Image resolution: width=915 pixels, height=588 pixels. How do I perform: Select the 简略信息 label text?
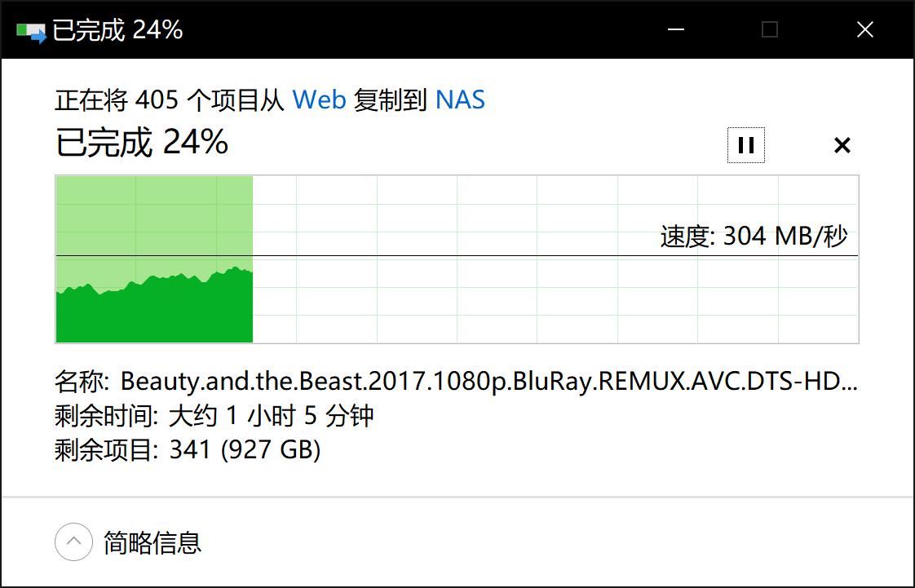click(x=152, y=542)
